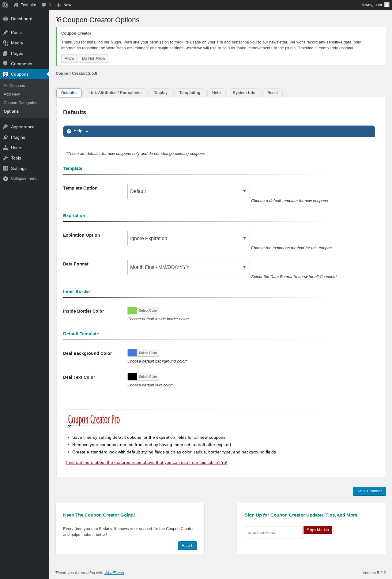The height and width of the screenshot is (579, 392).
Task: Switch to the Defaults tab
Action: 69,93
